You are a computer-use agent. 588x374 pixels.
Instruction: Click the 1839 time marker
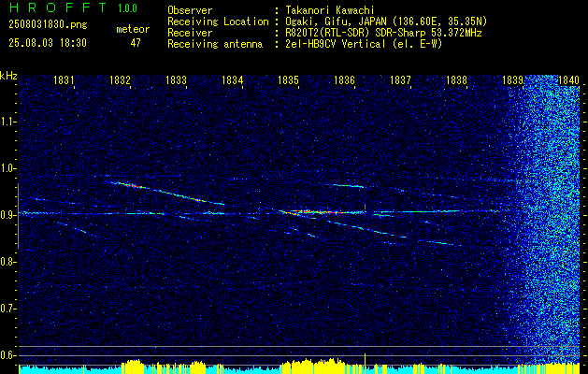click(512, 79)
